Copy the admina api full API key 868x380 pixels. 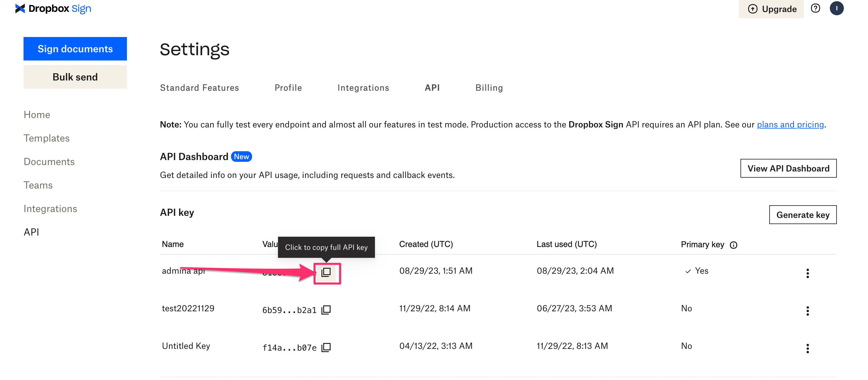pyautogui.click(x=326, y=272)
